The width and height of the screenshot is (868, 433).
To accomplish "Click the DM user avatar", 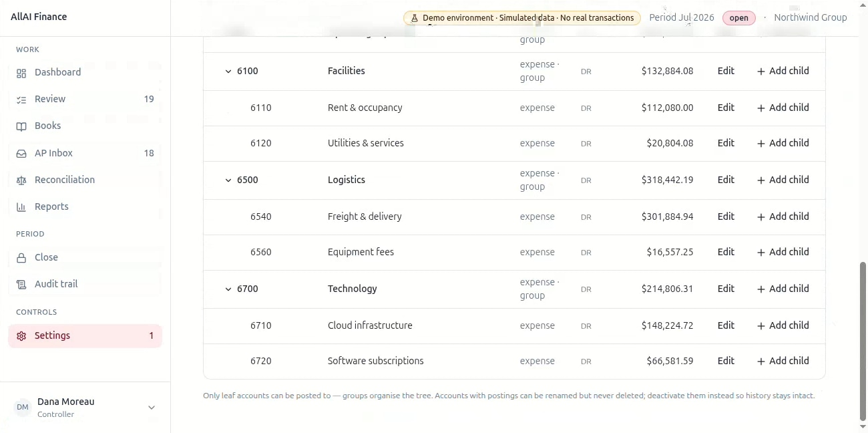I will pyautogui.click(x=23, y=408).
